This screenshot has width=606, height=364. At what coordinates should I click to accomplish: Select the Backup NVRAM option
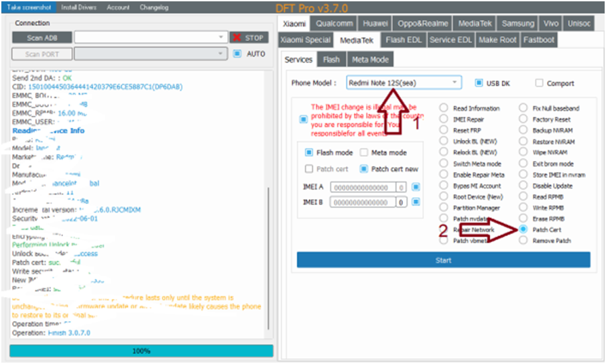click(523, 130)
